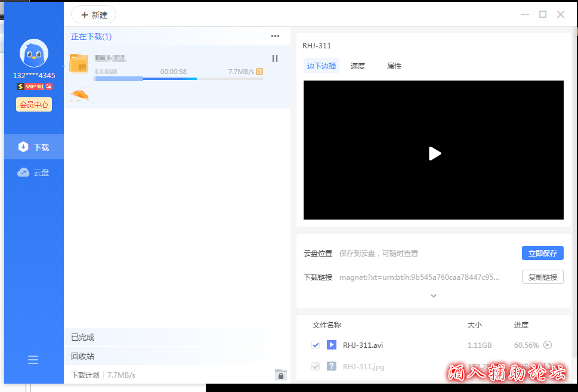Expand download details with chevron arrow
Image resolution: width=578 pixels, height=392 pixels.
tap(434, 295)
